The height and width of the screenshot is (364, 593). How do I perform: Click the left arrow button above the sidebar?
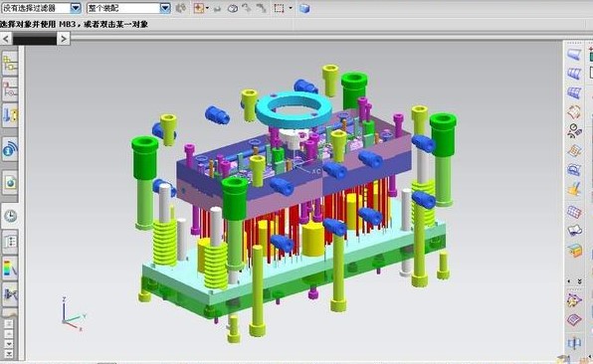6,39
